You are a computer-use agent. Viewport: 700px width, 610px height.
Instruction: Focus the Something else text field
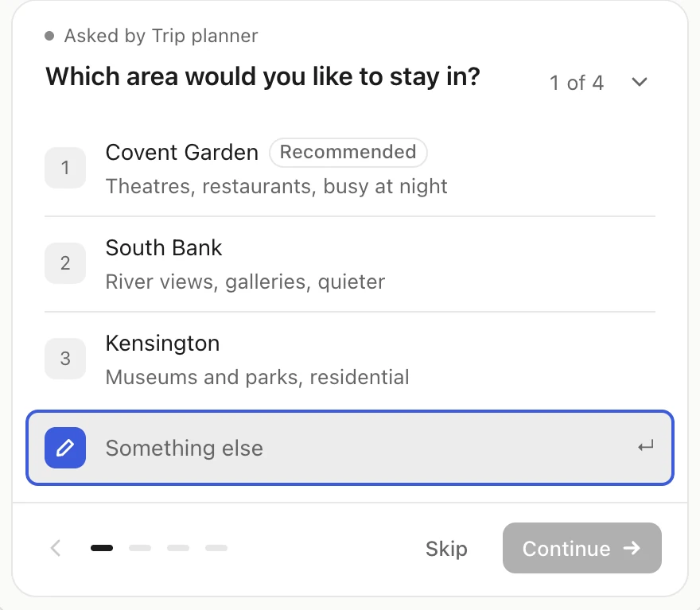[x=350, y=448]
